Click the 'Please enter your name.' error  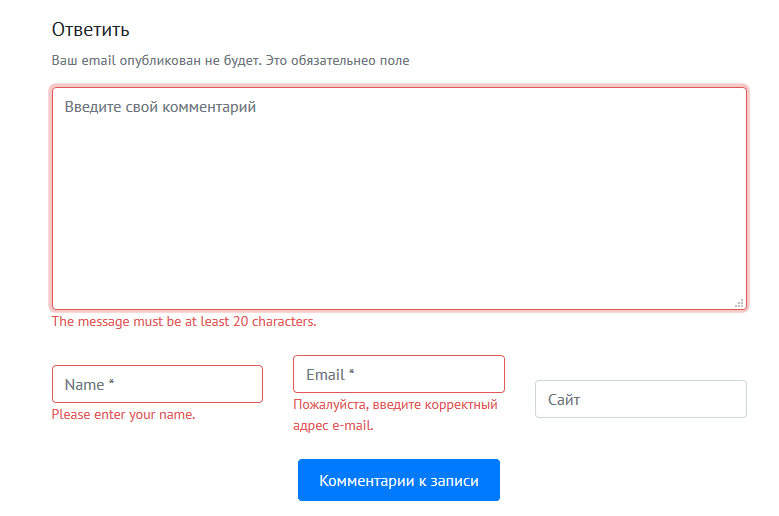(x=123, y=414)
